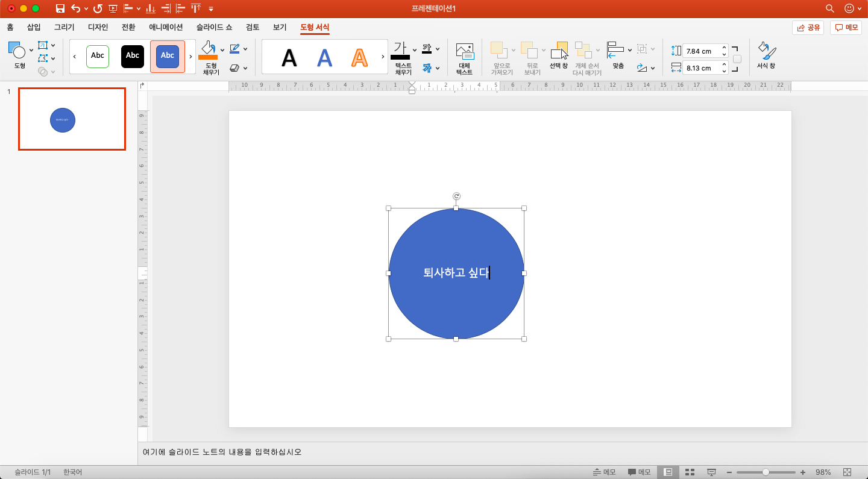The height and width of the screenshot is (479, 868).
Task: Click the rotation handle above the circle
Action: point(456,196)
